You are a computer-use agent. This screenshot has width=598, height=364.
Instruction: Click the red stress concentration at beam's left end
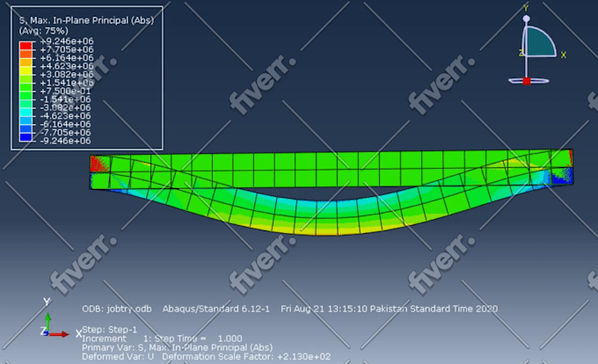(x=99, y=164)
